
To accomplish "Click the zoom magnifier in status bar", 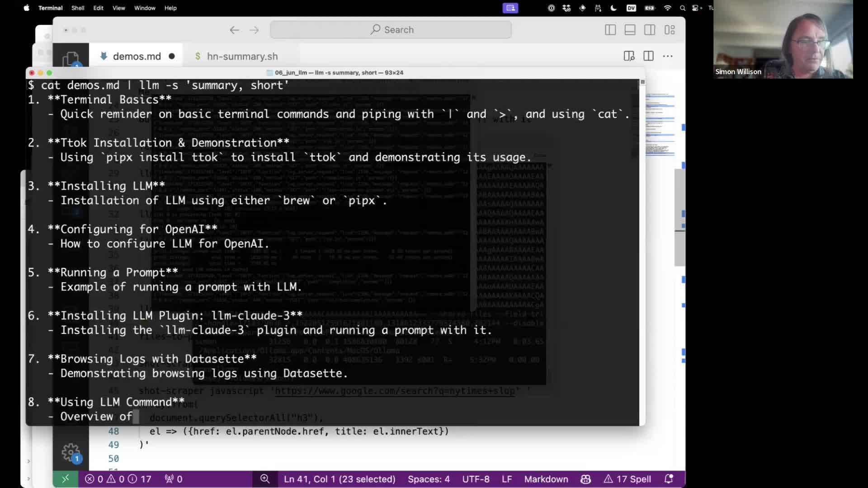I will (265, 479).
